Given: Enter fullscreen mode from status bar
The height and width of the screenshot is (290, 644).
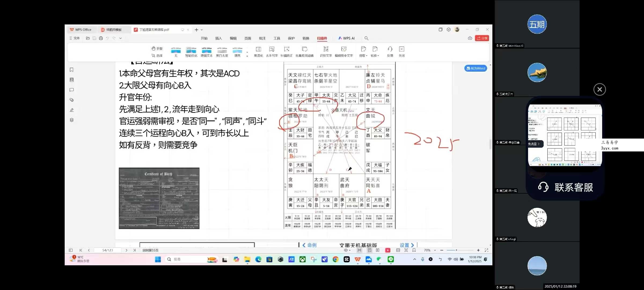Looking at the screenshot, I should (486, 250).
